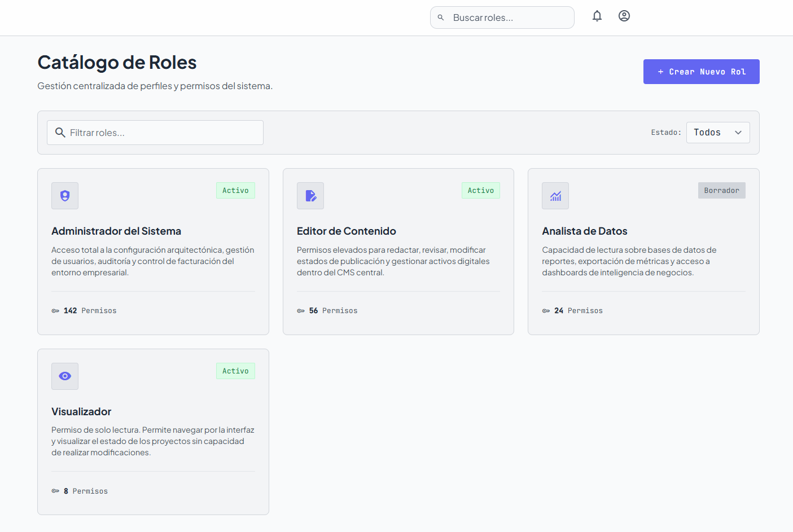This screenshot has height=532, width=793.
Task: Click the Activo badge on Visualizador
Action: [235, 371]
